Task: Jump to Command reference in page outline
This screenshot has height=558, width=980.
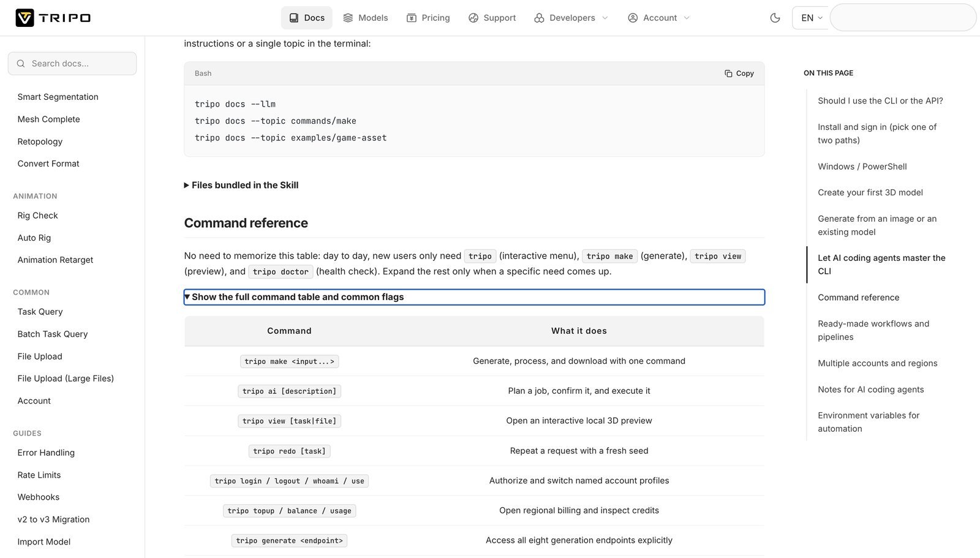Action: pyautogui.click(x=859, y=298)
